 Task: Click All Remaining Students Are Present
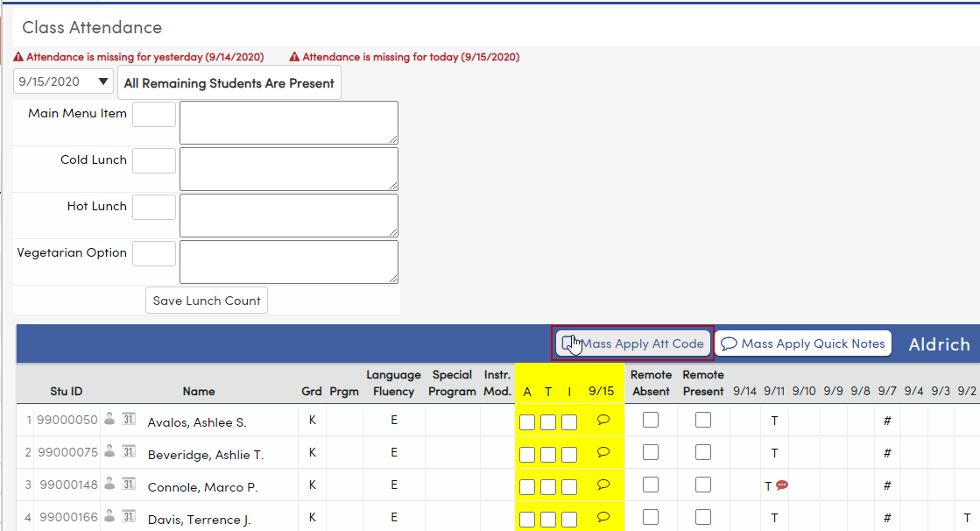click(x=229, y=82)
